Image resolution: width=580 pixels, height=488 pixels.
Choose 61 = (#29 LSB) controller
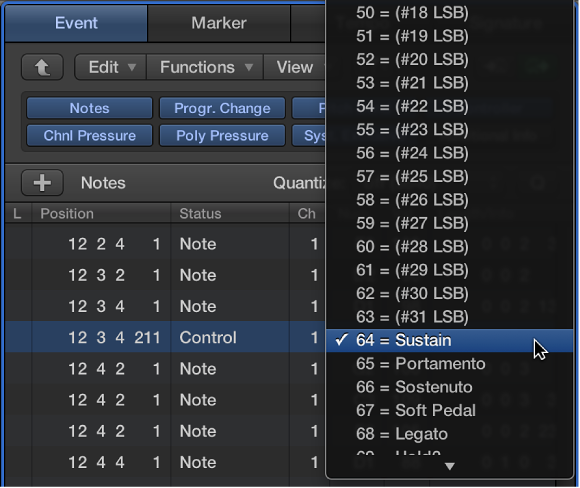pos(449,270)
